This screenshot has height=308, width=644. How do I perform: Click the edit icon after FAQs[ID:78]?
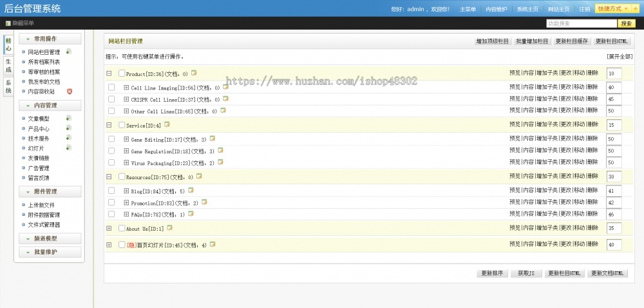pyautogui.click(x=191, y=214)
